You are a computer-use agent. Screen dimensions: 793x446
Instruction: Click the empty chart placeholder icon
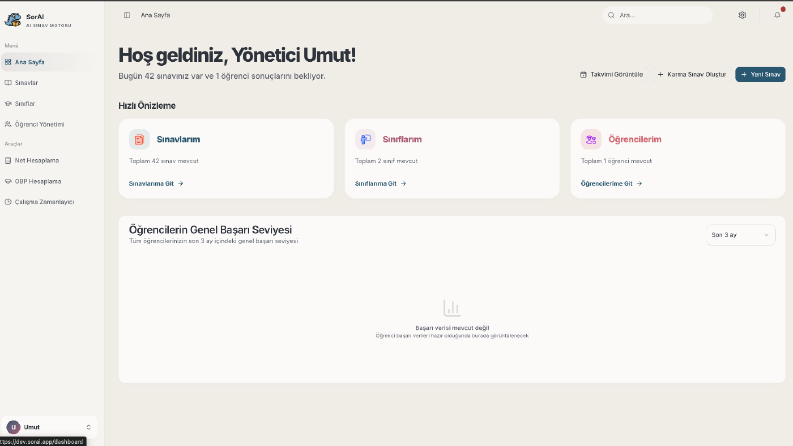452,307
